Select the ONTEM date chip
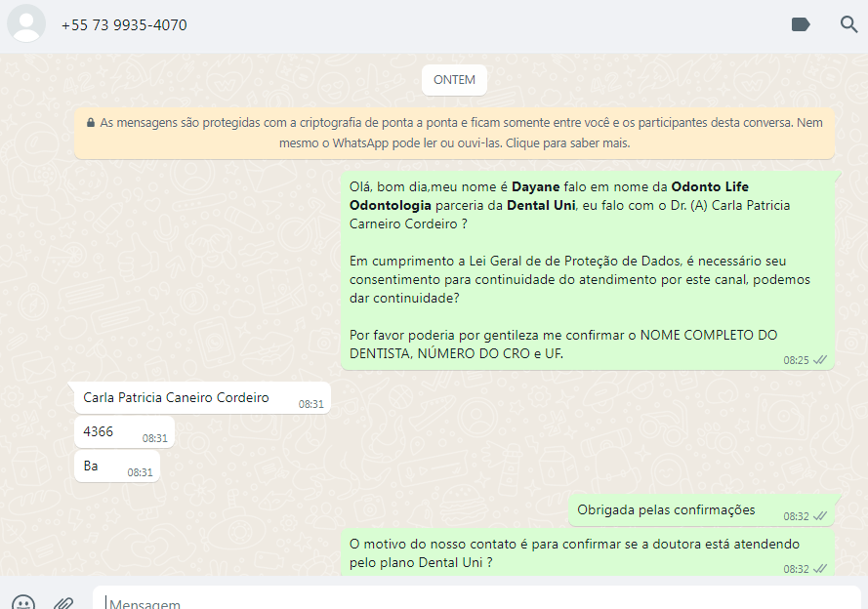The height and width of the screenshot is (609, 868). pos(454,80)
